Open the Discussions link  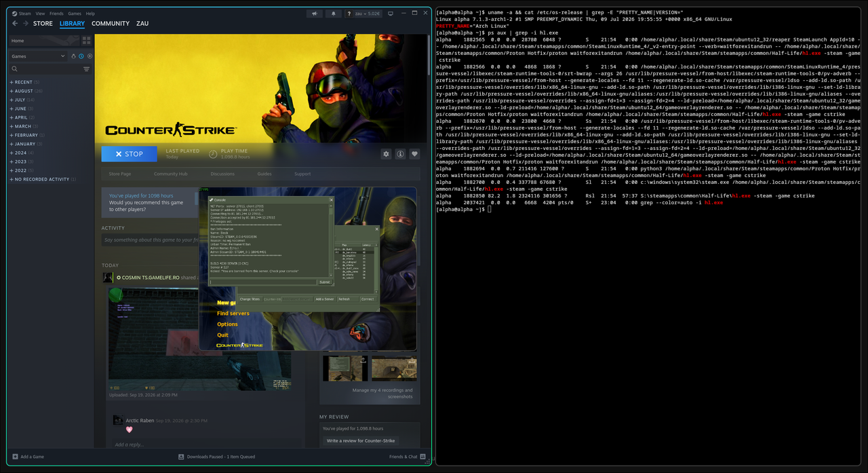(222, 174)
